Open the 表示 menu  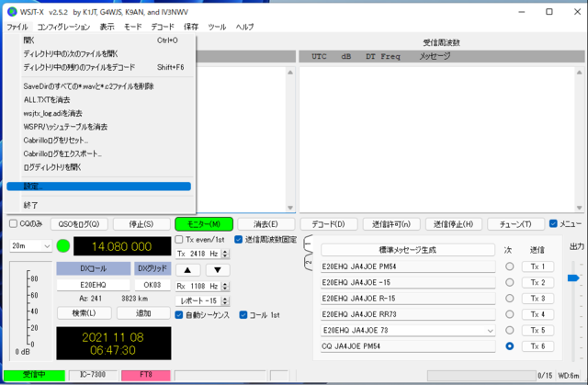tap(107, 27)
